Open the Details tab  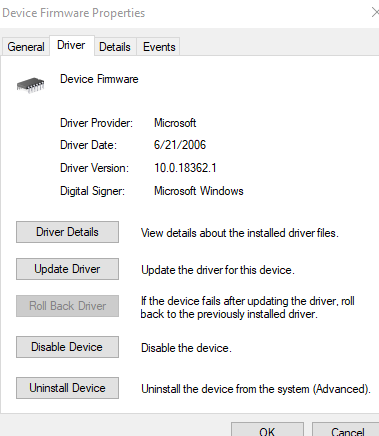click(x=115, y=47)
